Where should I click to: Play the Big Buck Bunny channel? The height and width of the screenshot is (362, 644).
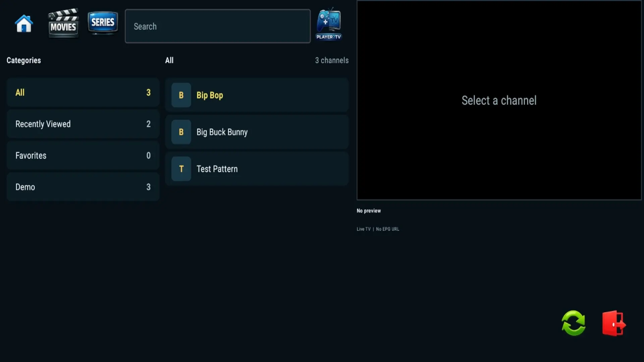pos(257,132)
